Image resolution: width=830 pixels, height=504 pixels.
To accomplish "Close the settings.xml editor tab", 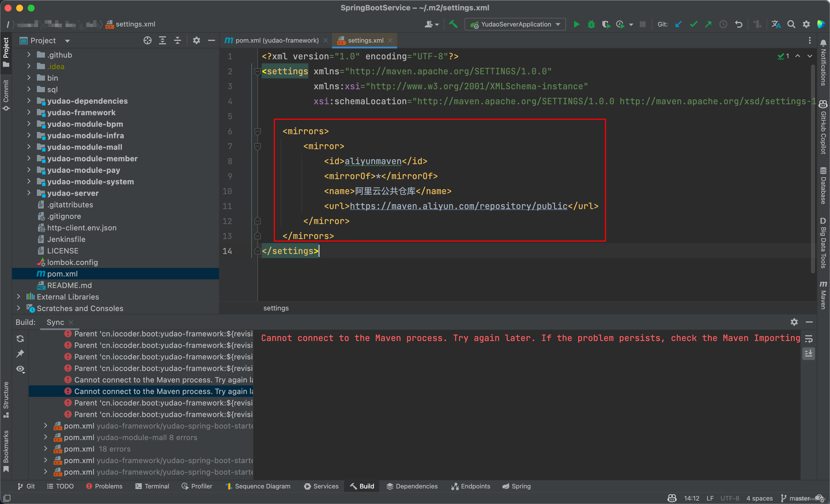I will point(390,40).
